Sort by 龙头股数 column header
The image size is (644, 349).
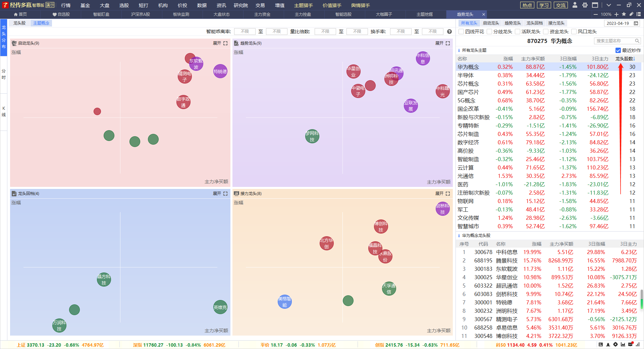tap(625, 59)
